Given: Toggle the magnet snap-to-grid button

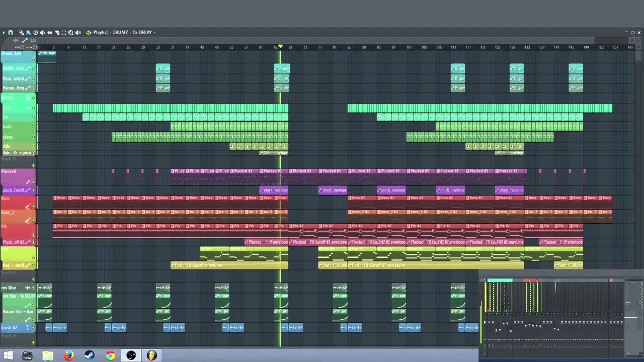Looking at the screenshot, I should pyautogui.click(x=11, y=33).
